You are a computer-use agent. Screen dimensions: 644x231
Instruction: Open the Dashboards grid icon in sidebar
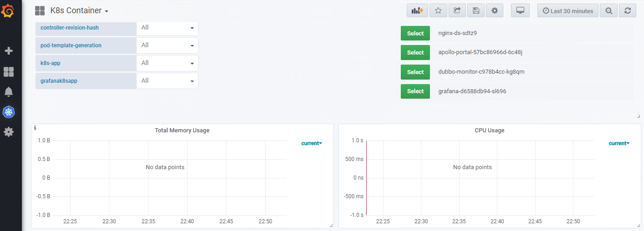(x=9, y=72)
